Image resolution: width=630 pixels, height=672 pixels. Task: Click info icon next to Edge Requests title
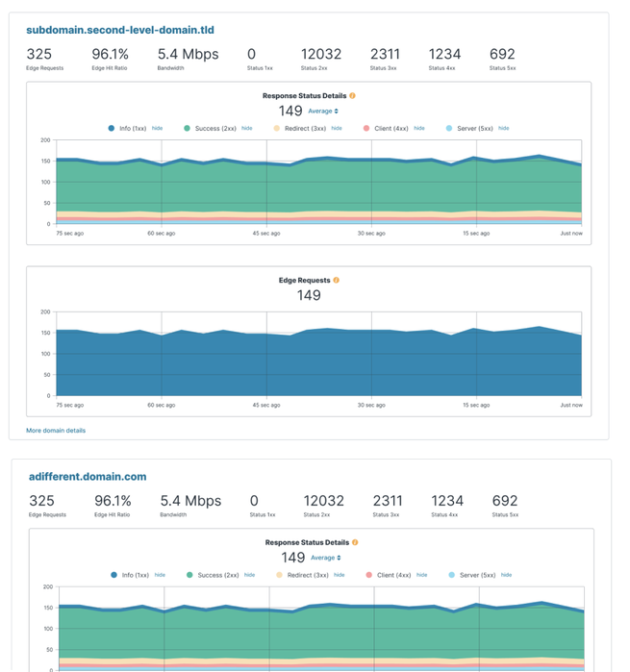coord(337,280)
